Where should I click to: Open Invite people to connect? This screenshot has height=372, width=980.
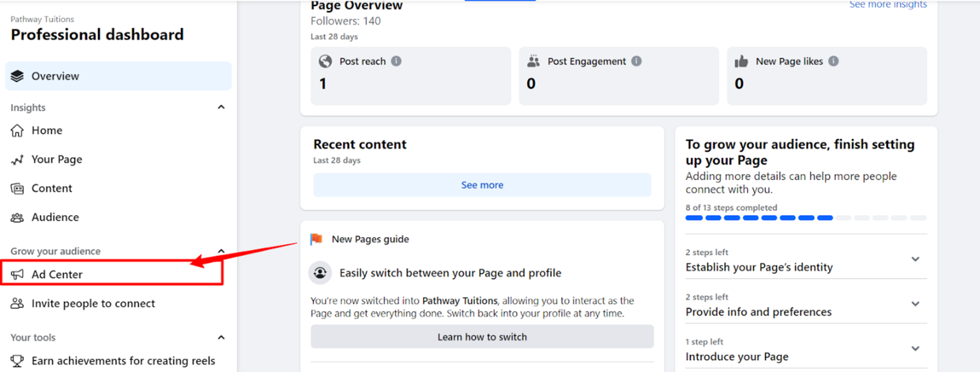[x=93, y=303]
